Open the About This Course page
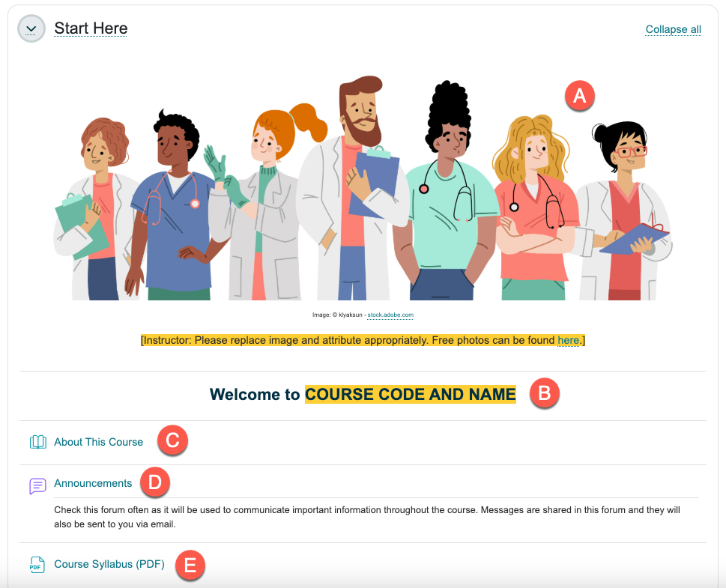Viewport: 726px width, 588px height. [x=98, y=442]
